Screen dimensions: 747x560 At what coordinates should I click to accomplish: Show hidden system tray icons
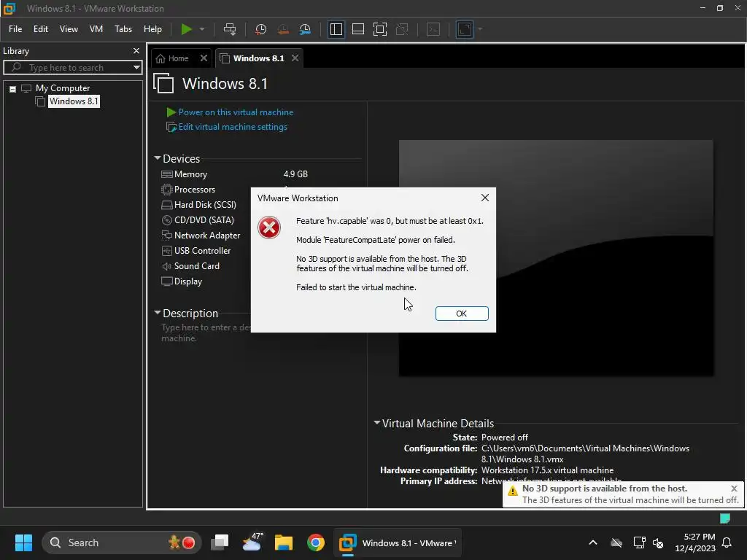pos(593,542)
